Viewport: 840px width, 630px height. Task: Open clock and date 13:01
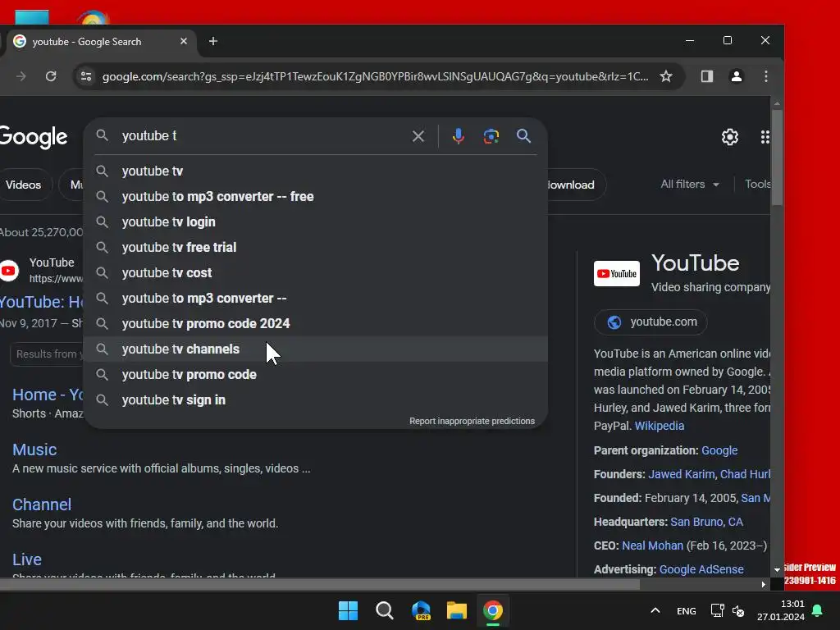[x=781, y=610]
